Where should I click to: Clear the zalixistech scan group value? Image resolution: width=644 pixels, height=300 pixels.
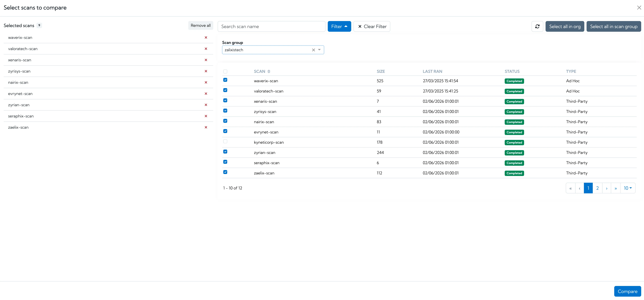tap(313, 50)
